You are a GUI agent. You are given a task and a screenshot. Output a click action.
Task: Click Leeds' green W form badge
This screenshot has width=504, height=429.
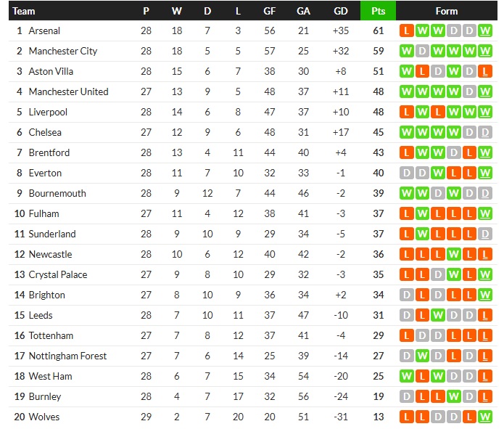coord(438,316)
